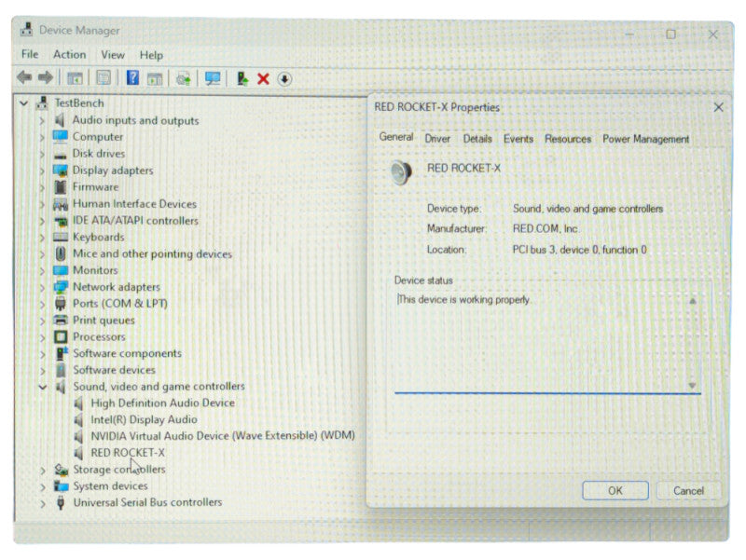Maximize the Device Manager window
746x560 pixels.
click(670, 34)
